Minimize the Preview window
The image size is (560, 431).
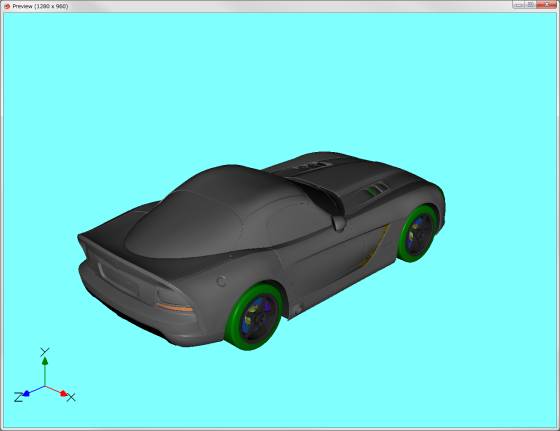(x=519, y=5)
